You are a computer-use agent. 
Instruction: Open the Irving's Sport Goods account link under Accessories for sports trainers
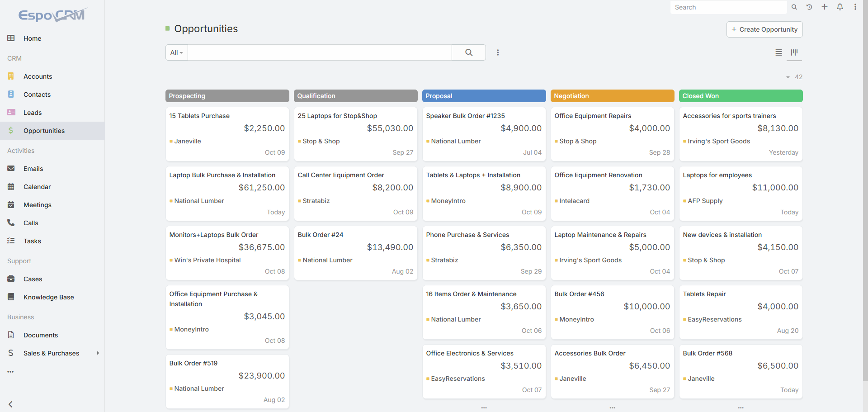(719, 141)
